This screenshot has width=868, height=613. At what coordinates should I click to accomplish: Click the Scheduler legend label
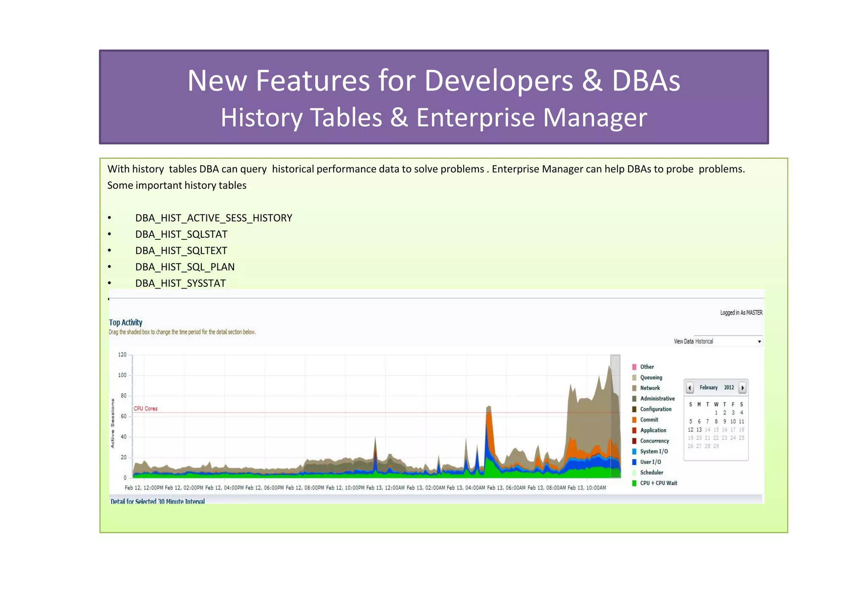651,473
